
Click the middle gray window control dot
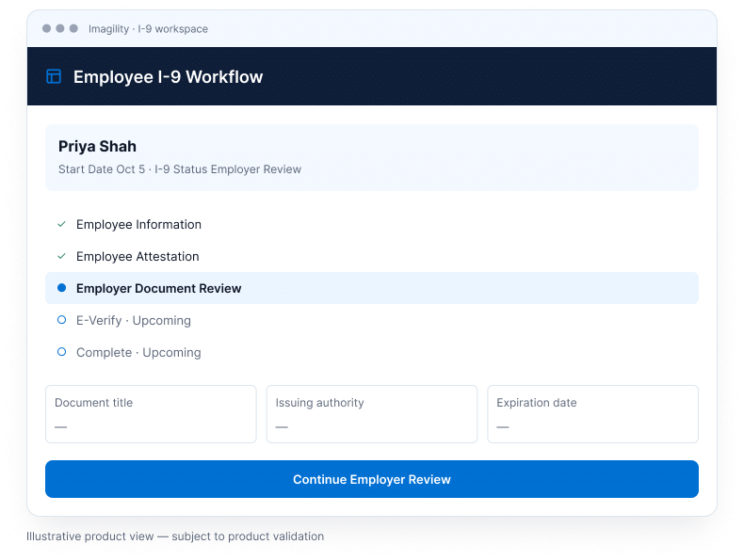(60, 28)
